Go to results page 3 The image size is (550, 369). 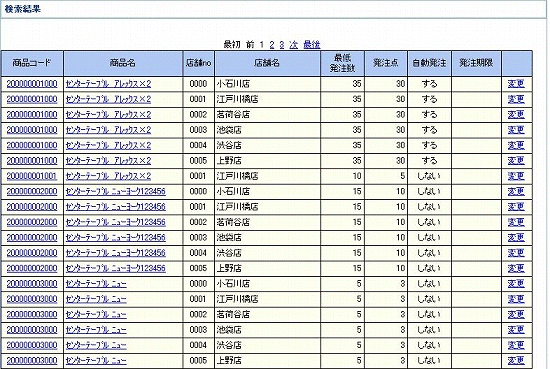click(x=282, y=45)
